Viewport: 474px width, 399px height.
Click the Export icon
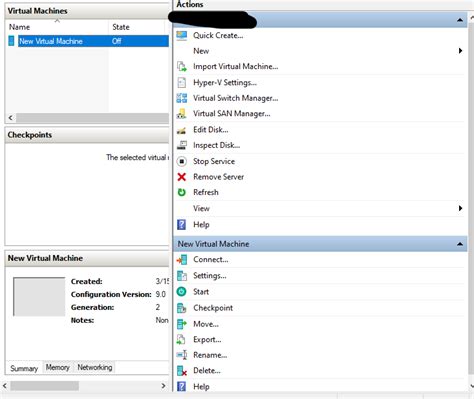click(x=181, y=340)
